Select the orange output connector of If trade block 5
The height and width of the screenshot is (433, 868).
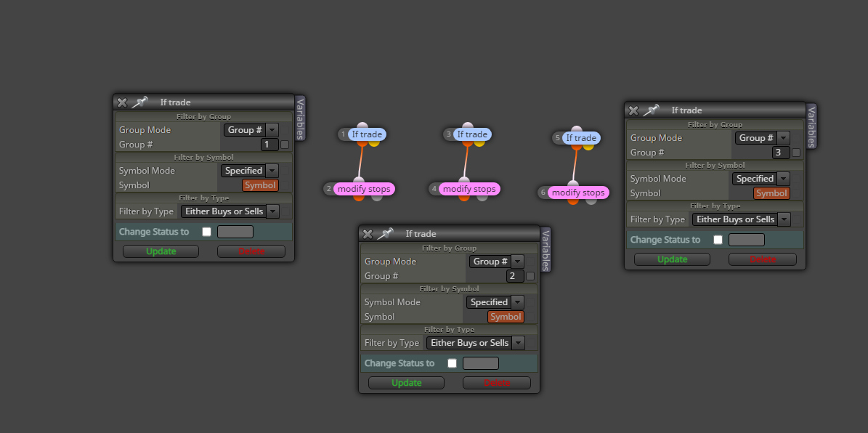[576, 147]
